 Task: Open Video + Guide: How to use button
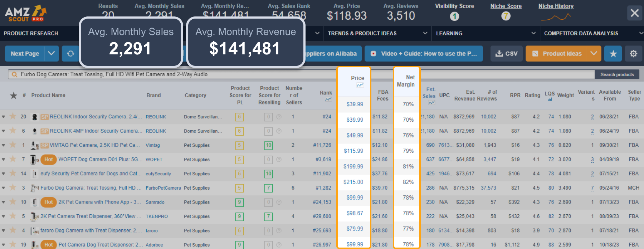pyautogui.click(x=424, y=54)
